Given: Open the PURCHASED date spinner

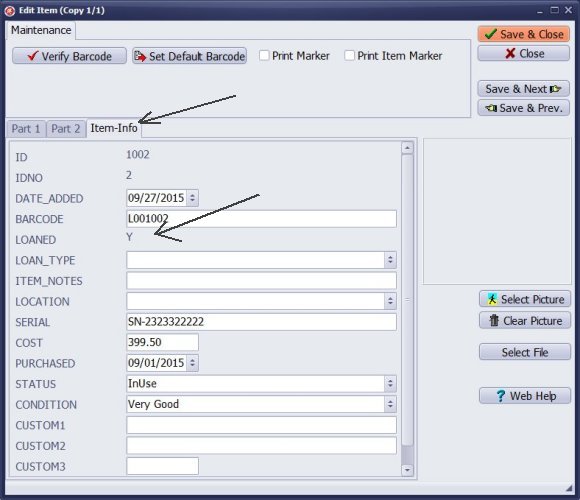Looking at the screenshot, I should (x=192, y=363).
